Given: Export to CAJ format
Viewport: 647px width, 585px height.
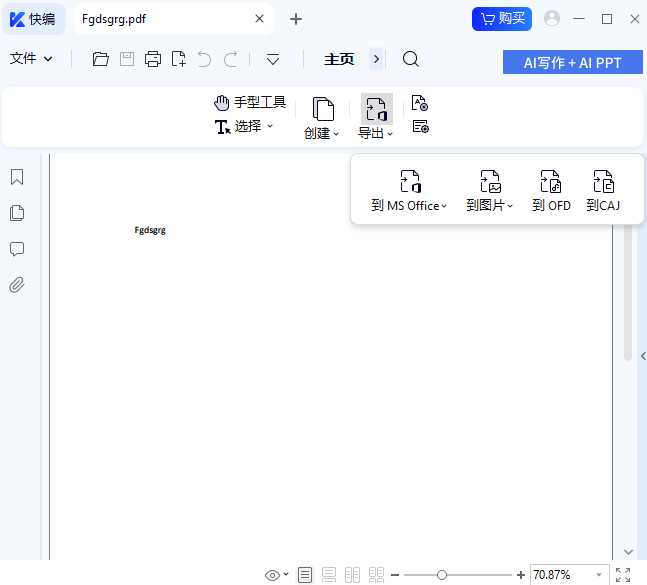Looking at the screenshot, I should [603, 191].
